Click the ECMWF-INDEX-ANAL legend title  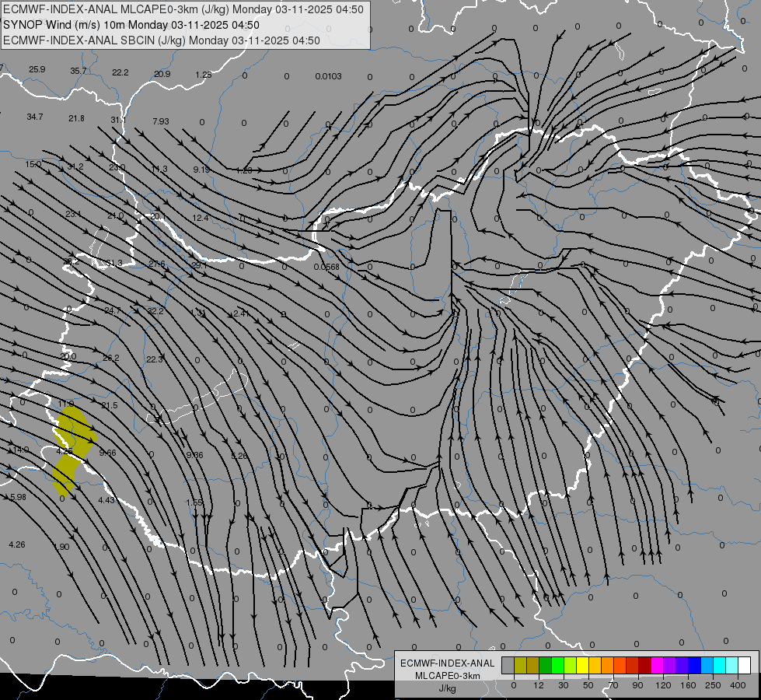[x=447, y=663]
